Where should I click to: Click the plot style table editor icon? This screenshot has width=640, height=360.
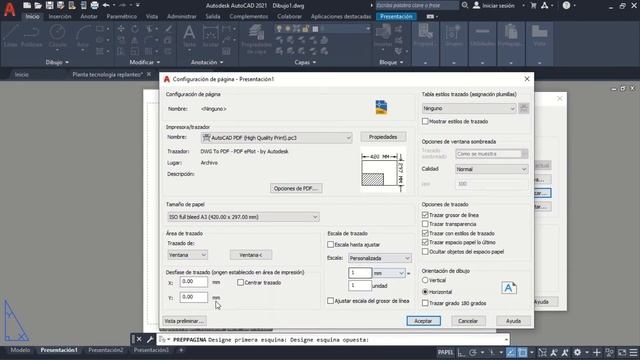click(x=524, y=108)
